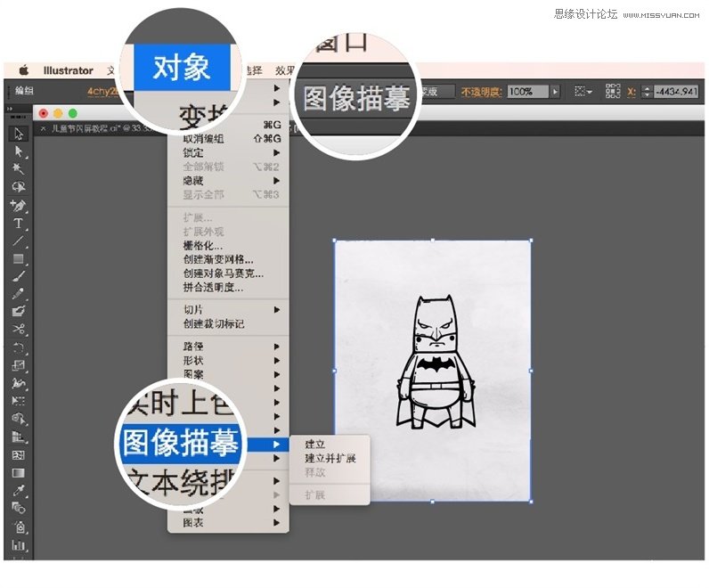Viewport: 709px width, 588px height.
Task: Expand the 形状 submenu arrow
Action: 277,361
